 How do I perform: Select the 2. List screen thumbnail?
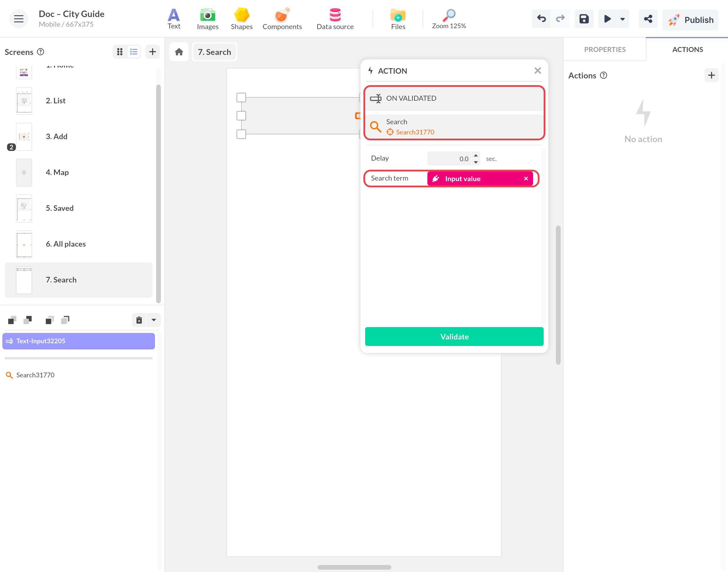(x=24, y=101)
